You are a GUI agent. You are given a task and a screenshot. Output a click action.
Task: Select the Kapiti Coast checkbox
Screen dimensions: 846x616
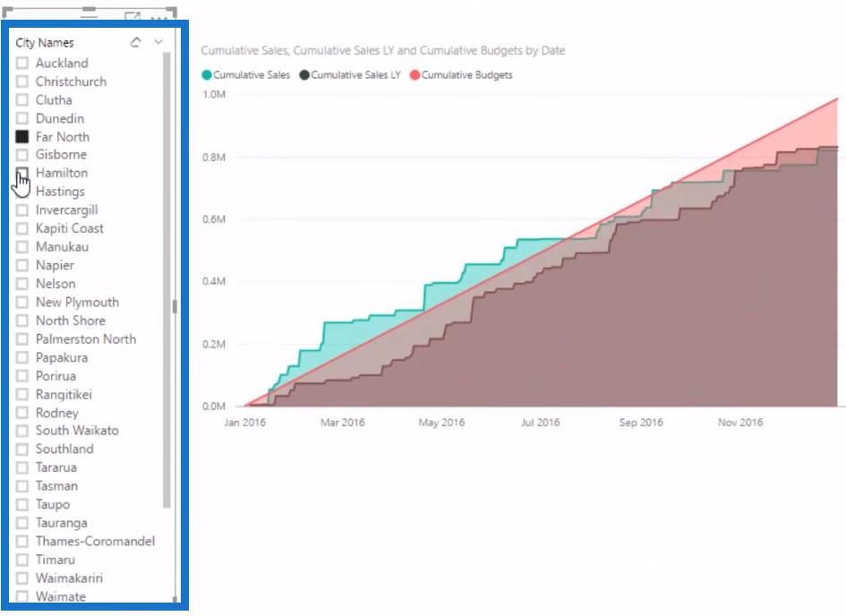coord(22,228)
